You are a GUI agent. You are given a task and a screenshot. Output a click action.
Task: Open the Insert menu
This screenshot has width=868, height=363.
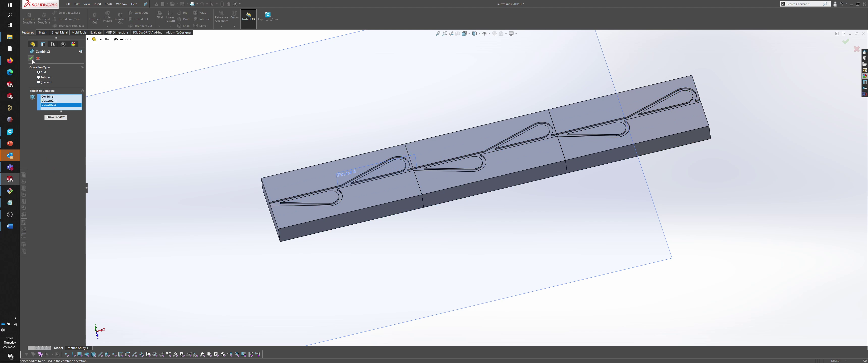click(x=97, y=4)
